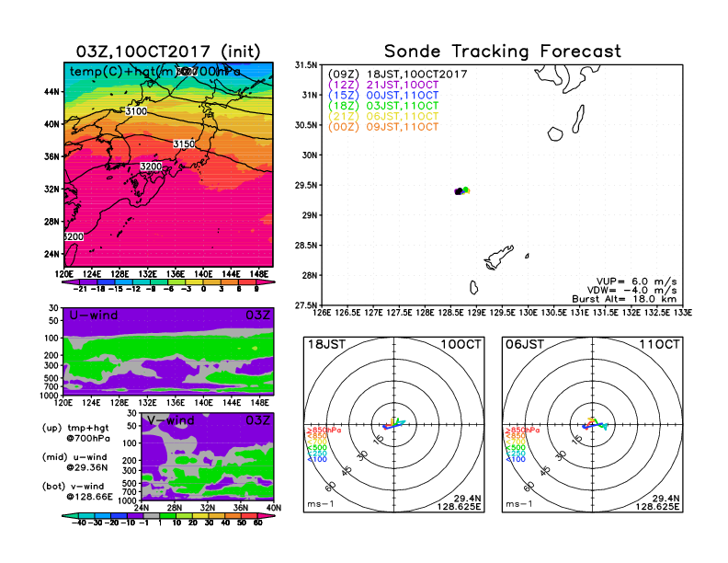Click the green "(18Z) 03JST,11OCT" legend entry

point(383,106)
